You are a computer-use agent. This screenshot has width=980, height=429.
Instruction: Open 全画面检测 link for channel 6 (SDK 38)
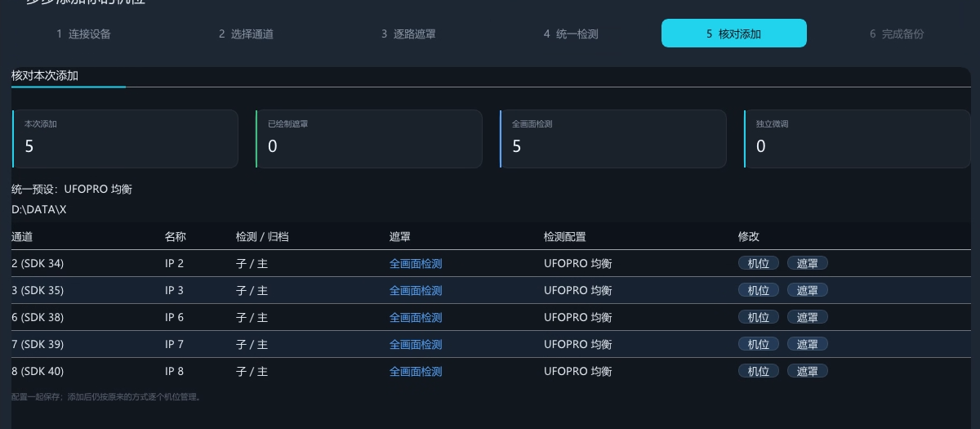[x=416, y=317]
